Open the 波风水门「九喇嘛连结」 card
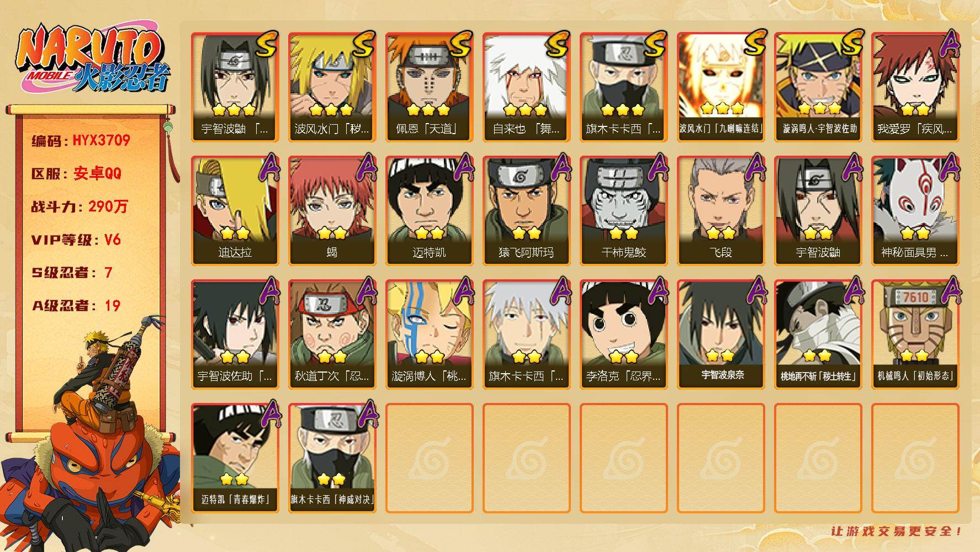The height and width of the screenshot is (552, 980). (721, 87)
